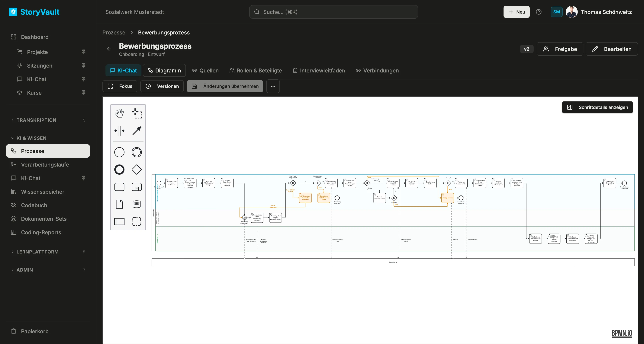Create a data store from palette
This screenshot has height=344, width=644.
[x=137, y=204]
